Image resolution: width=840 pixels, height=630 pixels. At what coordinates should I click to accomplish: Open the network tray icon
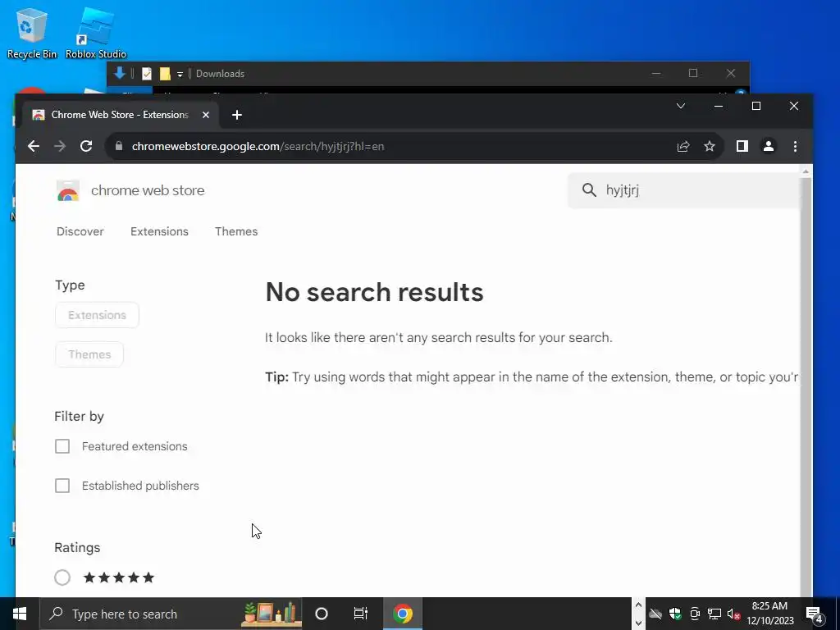(x=714, y=614)
